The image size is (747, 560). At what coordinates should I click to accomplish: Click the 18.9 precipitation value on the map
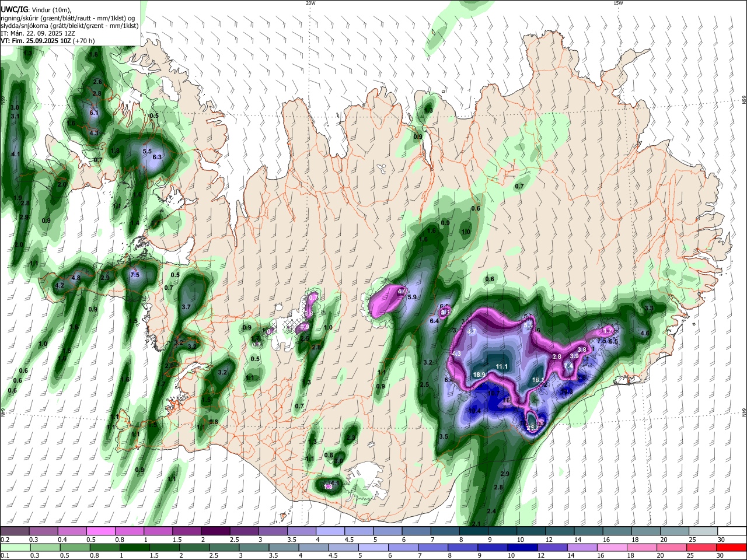click(479, 374)
